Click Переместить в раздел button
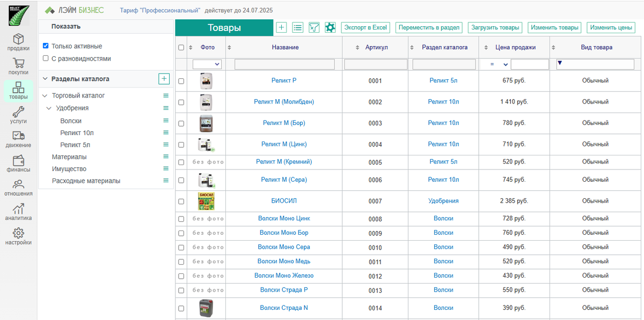Viewport: 644px width, 320px height. [429, 27]
